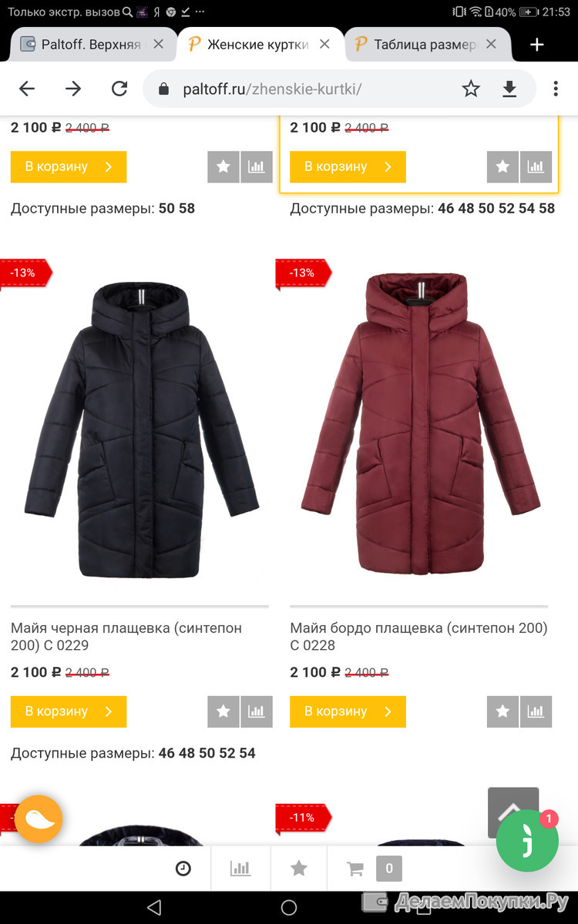Open recently viewed clock icon
The height and width of the screenshot is (924, 578).
point(183,869)
